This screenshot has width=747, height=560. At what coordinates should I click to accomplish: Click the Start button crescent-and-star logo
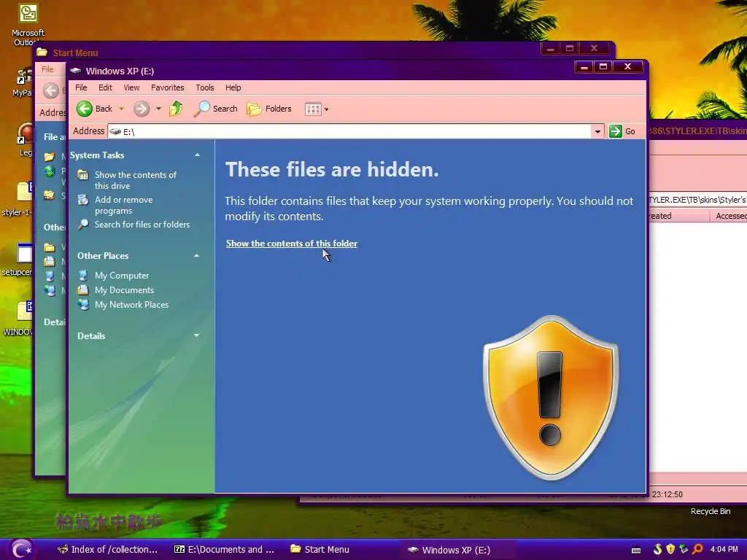[21, 550]
